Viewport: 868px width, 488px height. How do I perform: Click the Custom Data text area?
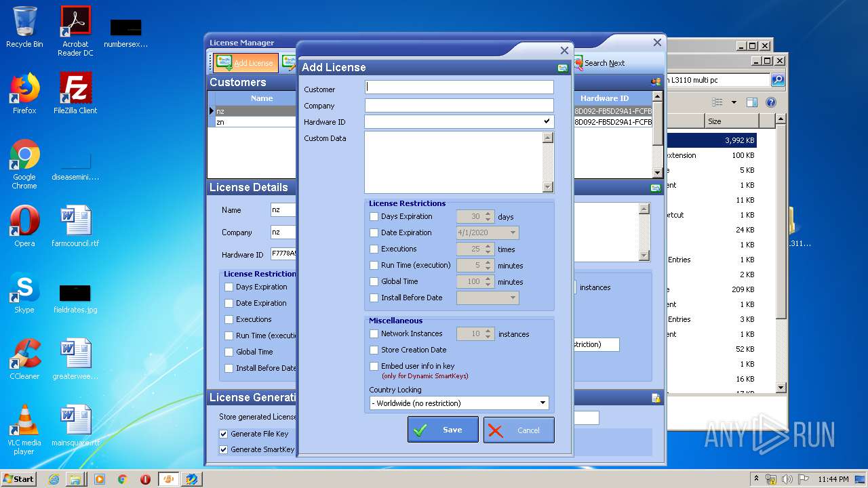[454, 163]
